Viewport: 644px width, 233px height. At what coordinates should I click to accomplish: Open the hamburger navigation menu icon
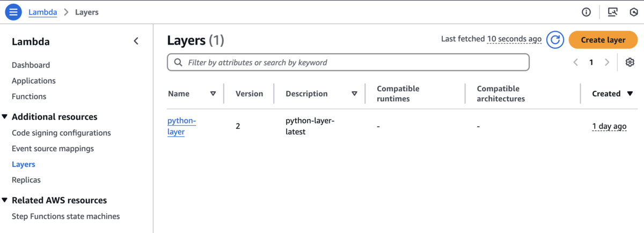[13, 12]
